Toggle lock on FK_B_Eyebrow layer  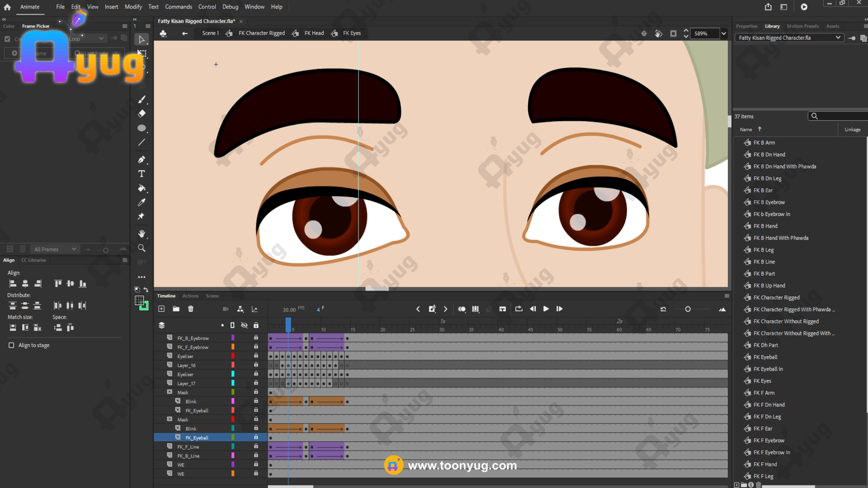pos(256,338)
